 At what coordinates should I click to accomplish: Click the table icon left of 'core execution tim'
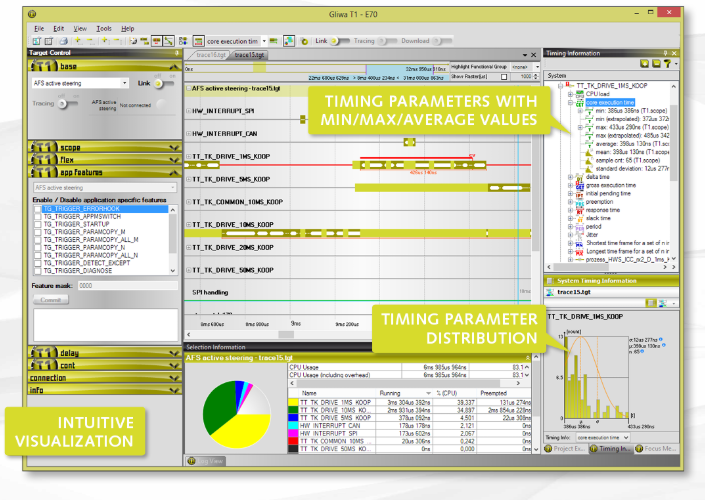(x=198, y=41)
